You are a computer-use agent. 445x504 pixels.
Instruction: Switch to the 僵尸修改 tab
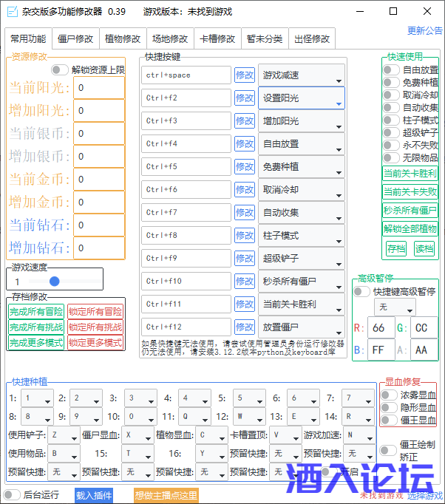(75, 39)
